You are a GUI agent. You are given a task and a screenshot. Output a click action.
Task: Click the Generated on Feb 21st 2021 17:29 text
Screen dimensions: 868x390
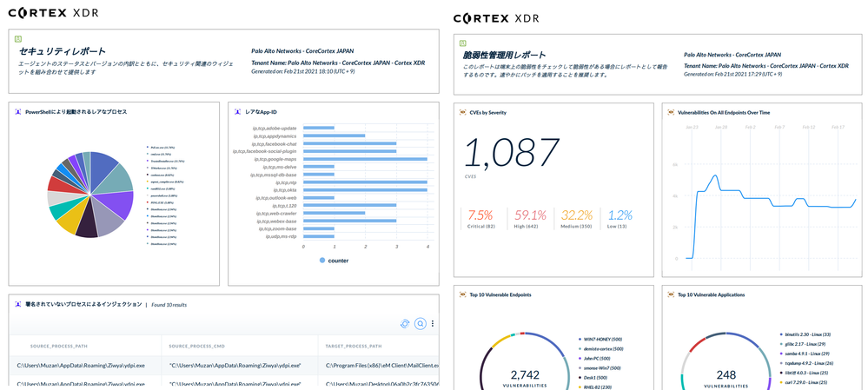[x=733, y=74]
